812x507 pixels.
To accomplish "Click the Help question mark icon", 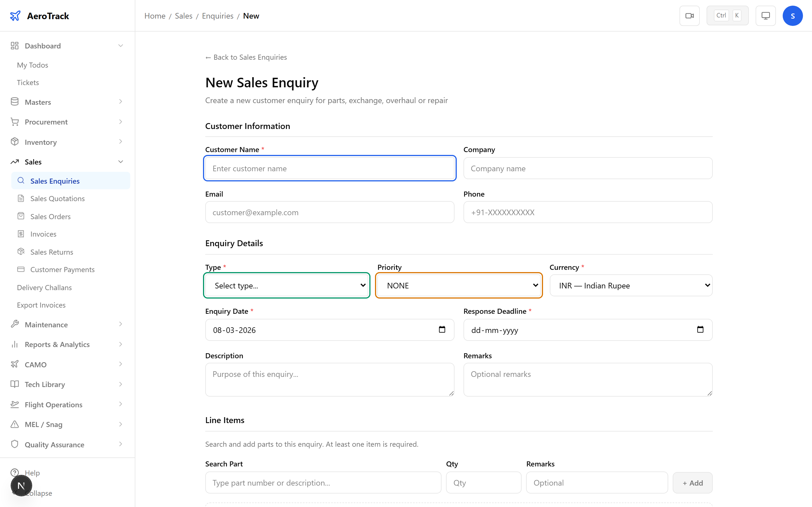I will pos(14,472).
